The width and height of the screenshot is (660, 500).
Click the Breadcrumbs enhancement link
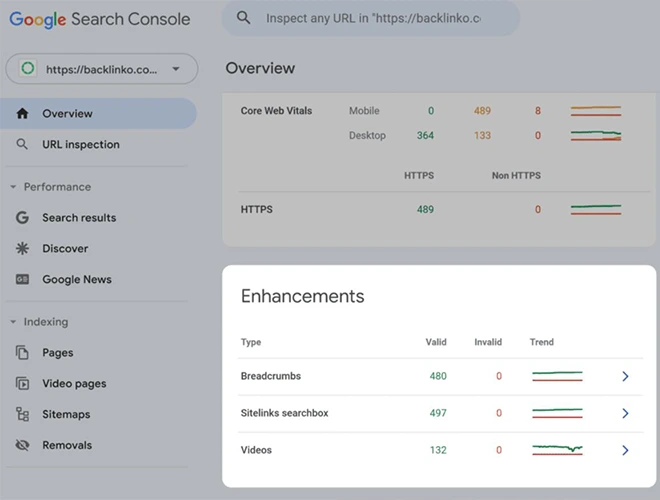click(271, 377)
